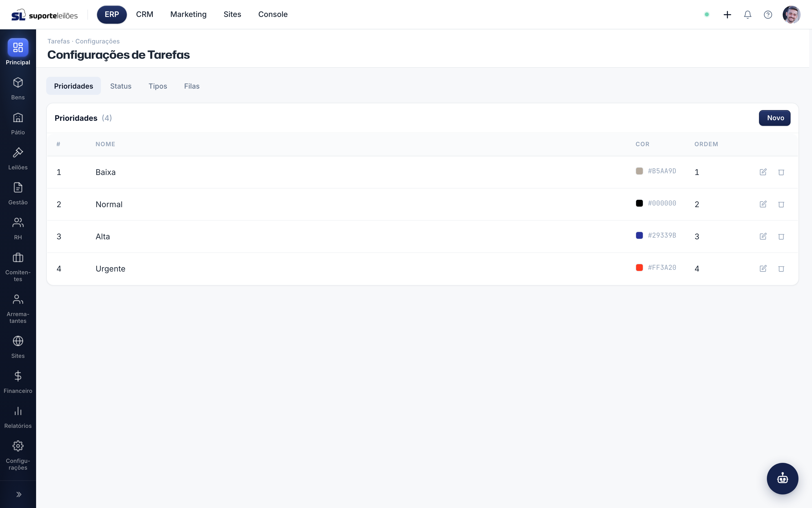812x508 pixels.
Task: Switch to the Tipos tab
Action: coord(158,86)
